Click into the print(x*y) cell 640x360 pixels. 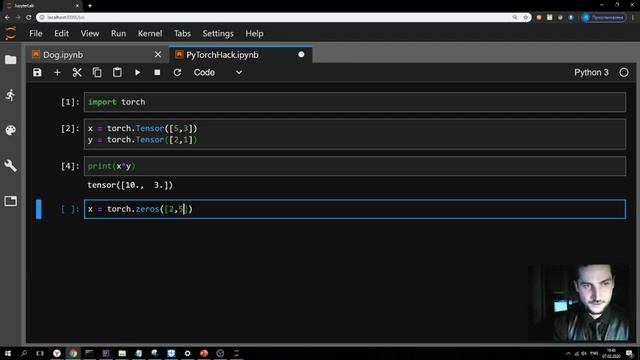tap(355, 166)
